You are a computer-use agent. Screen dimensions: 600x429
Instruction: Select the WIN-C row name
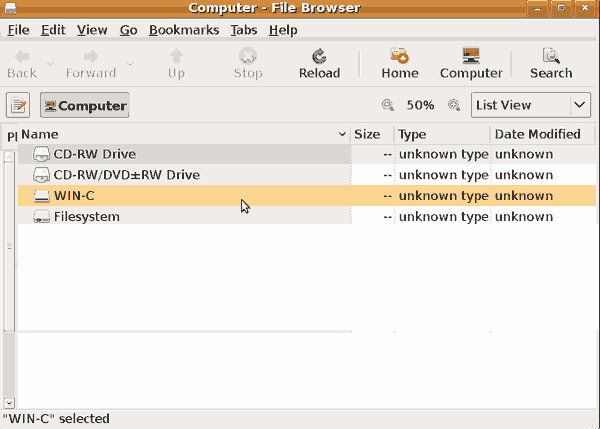click(74, 196)
